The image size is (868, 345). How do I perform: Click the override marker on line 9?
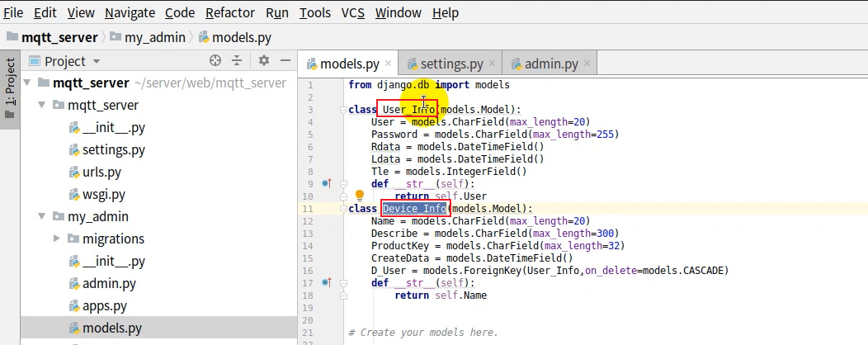click(x=327, y=183)
